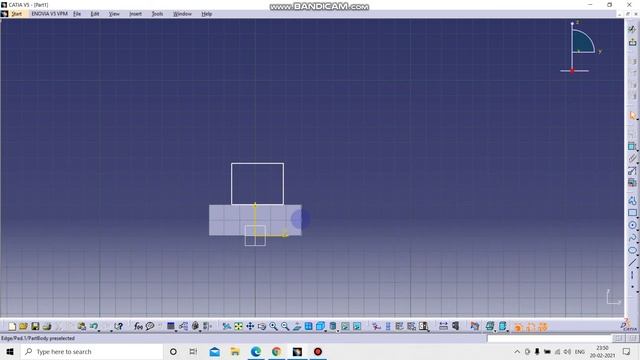Click the New document icon
Image resolution: width=640 pixels, height=360 pixels.
(12, 326)
